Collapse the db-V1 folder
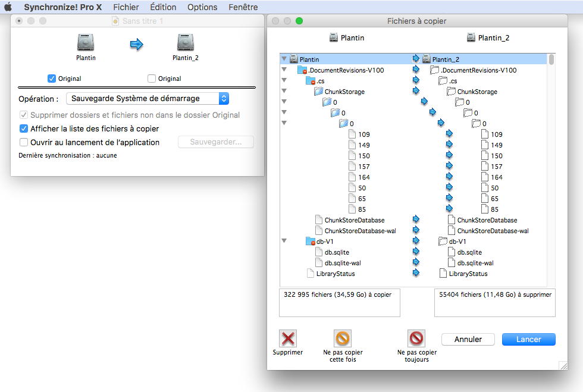Screen dimensions: 583x392 pyautogui.click(x=284, y=241)
